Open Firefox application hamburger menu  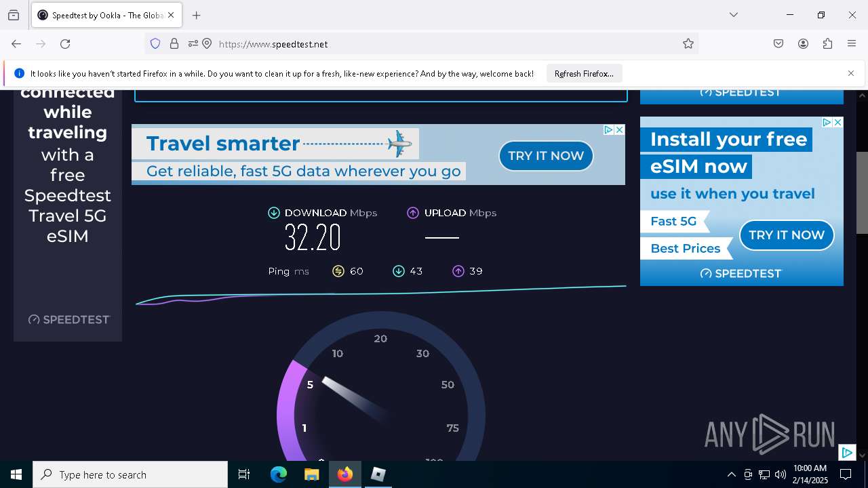pyautogui.click(x=852, y=44)
